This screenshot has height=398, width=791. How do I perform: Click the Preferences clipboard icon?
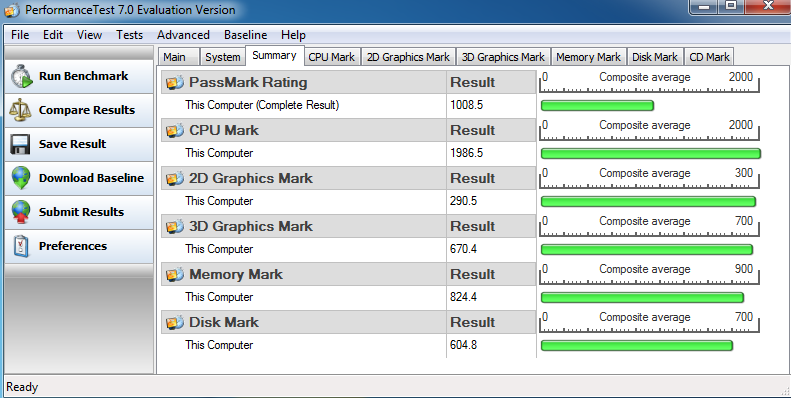click(21, 246)
